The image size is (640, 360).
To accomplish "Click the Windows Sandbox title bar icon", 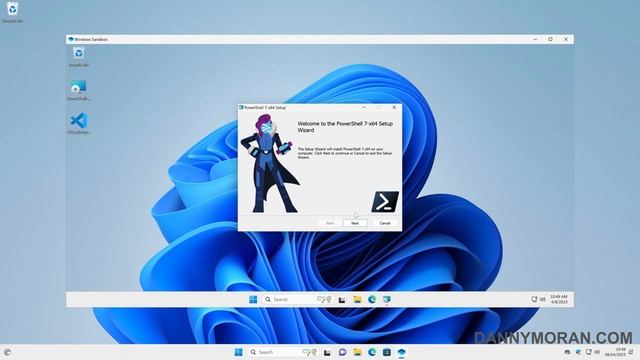I will click(x=71, y=39).
